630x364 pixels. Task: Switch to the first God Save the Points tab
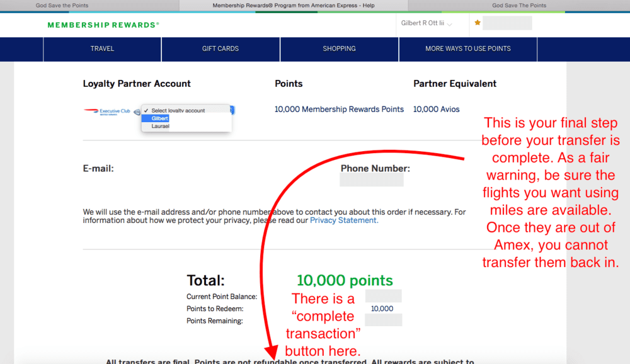tap(62, 6)
